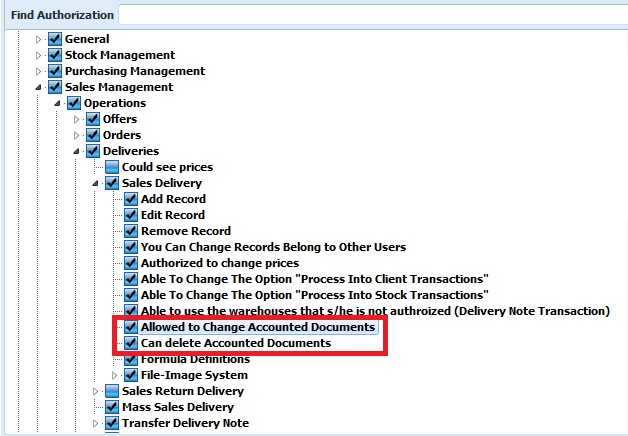Enable the Sales Return Delivery checkbox

(x=112, y=391)
